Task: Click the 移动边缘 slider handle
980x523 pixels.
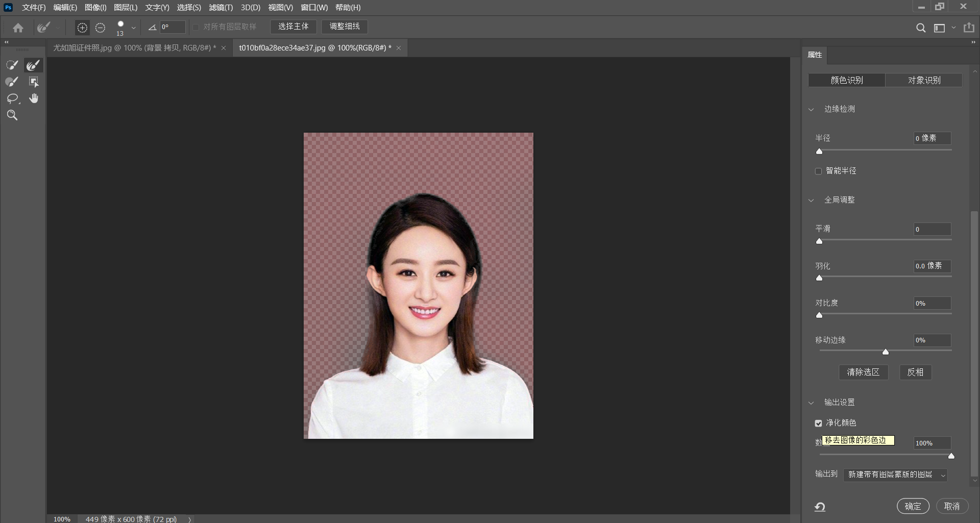Action: 886,352
